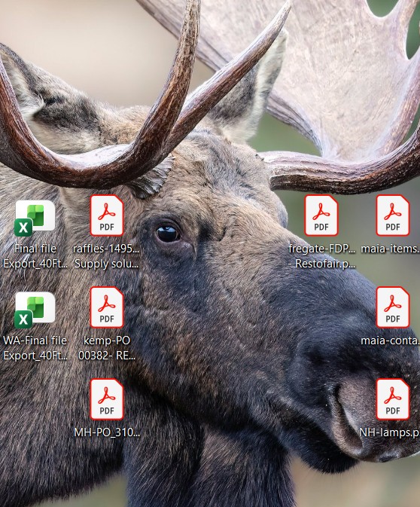Click the maia-items PDF file icon
Viewport: 420px width, 507px height.
click(x=393, y=215)
